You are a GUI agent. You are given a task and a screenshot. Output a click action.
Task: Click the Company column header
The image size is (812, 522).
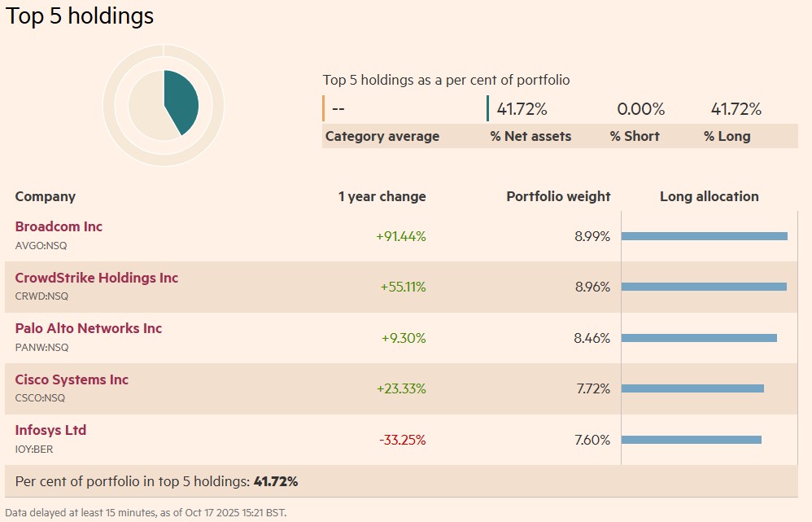(45, 196)
